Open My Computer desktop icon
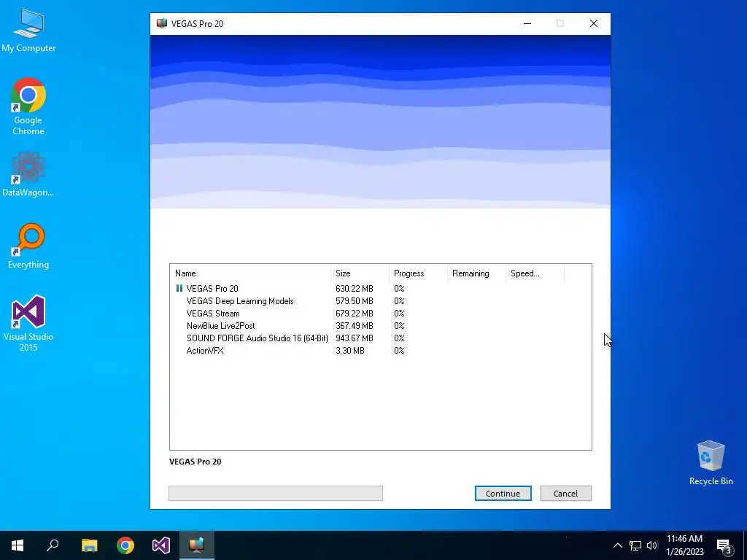Viewport: 747px width, 560px height. click(28, 31)
